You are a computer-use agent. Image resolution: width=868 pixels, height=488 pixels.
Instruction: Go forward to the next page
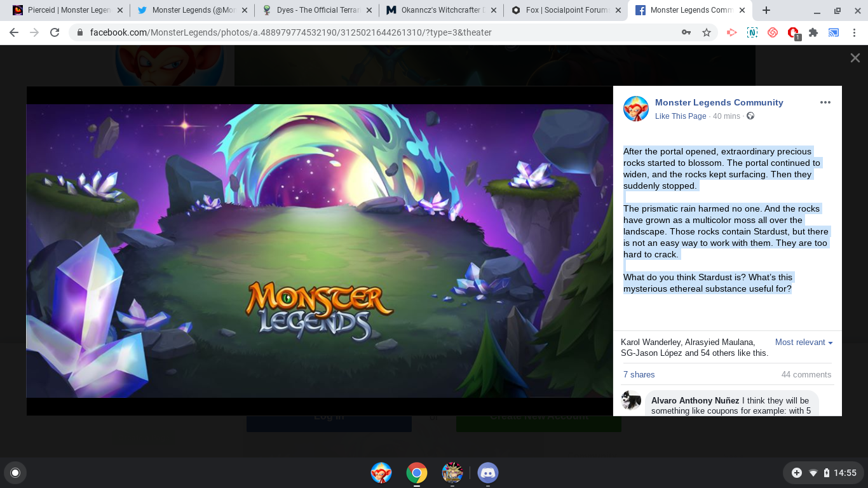34,32
